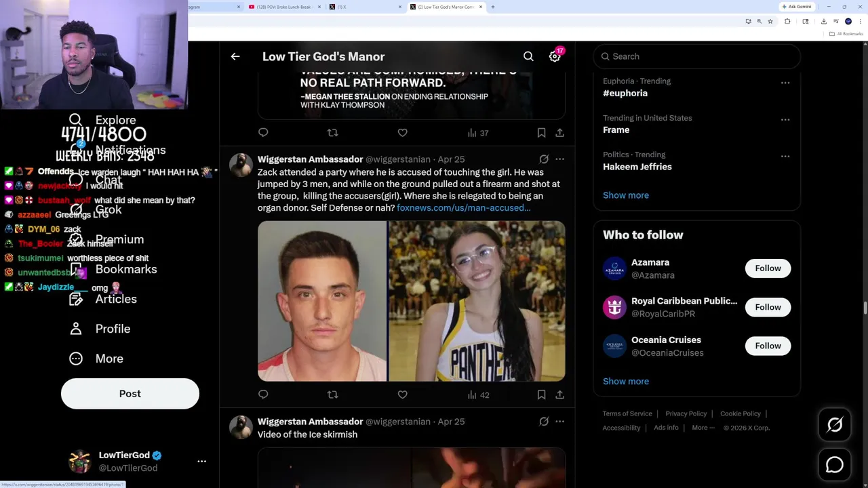
Task: Open account switcher dots beside LowTierGod
Action: pyautogui.click(x=201, y=461)
